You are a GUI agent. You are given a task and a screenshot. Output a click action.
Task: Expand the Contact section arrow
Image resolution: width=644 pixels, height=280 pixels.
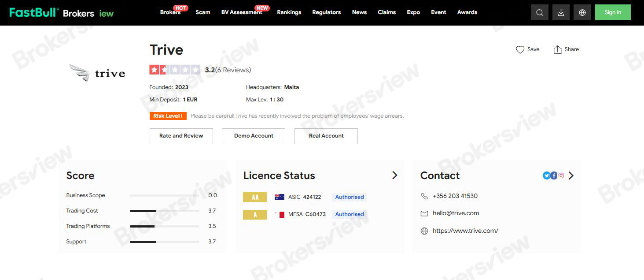(571, 175)
